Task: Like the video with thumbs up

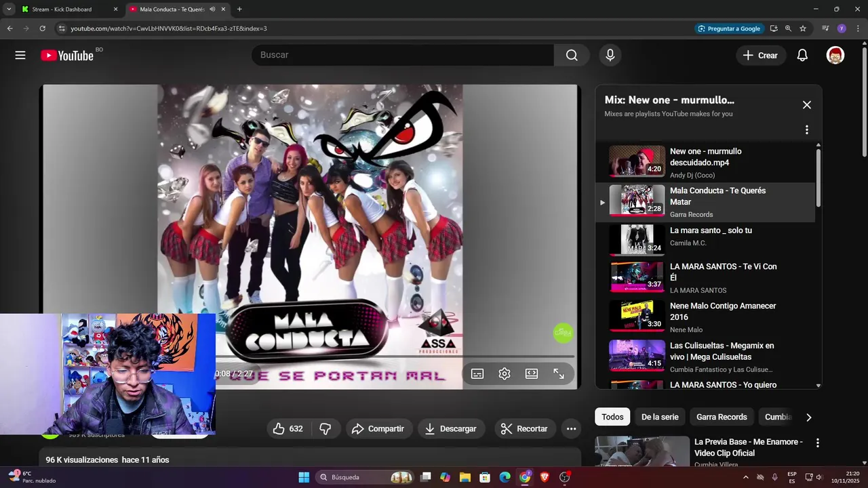Action: tap(288, 428)
